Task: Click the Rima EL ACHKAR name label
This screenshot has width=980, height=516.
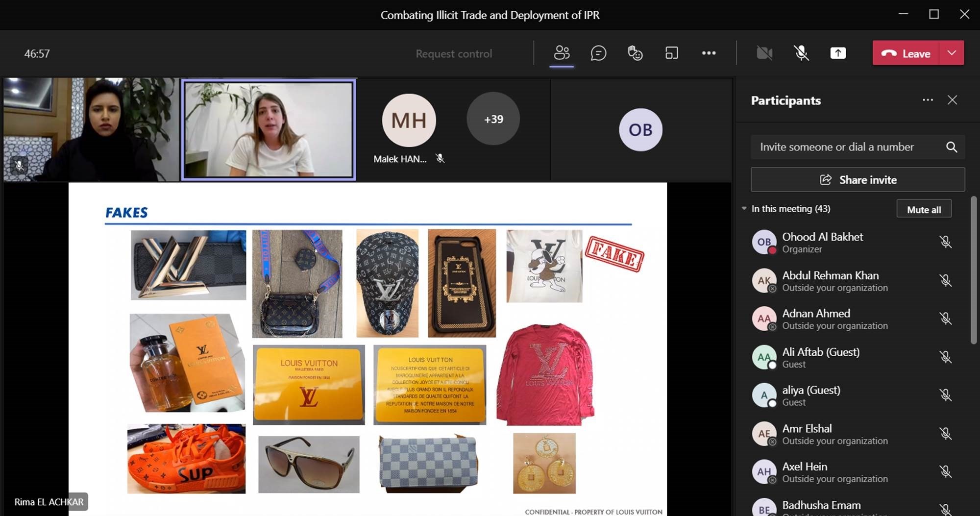Action: click(49, 502)
